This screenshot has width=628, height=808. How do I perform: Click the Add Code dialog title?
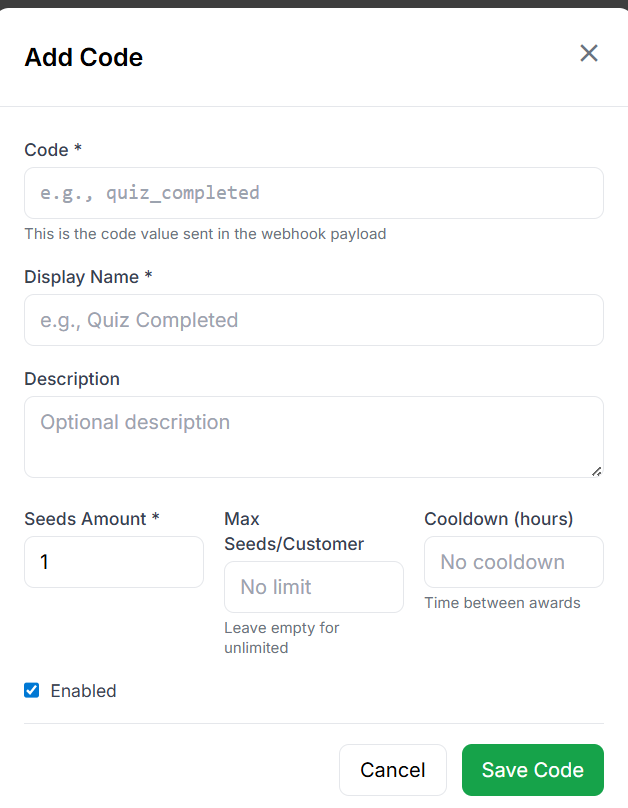pyautogui.click(x=83, y=57)
